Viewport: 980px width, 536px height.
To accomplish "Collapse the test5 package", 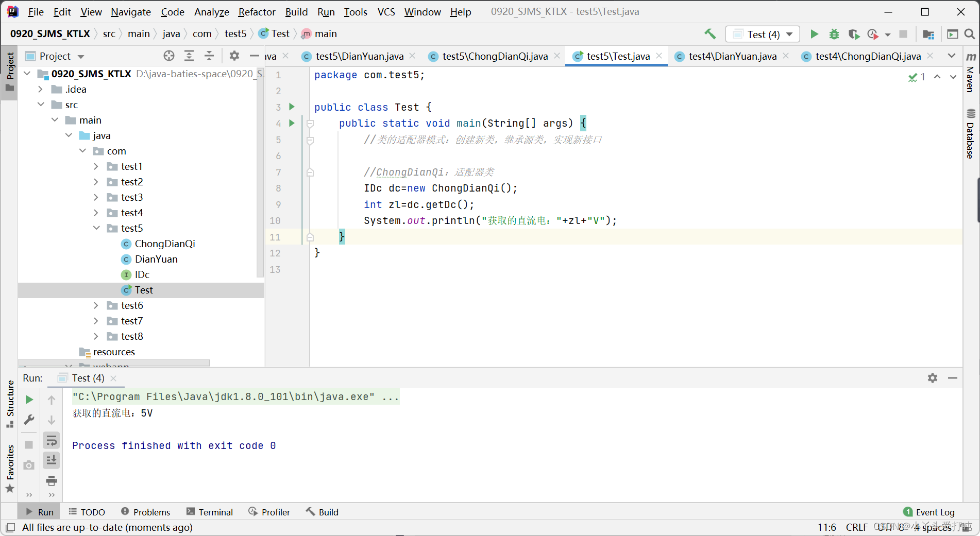I will coord(96,229).
